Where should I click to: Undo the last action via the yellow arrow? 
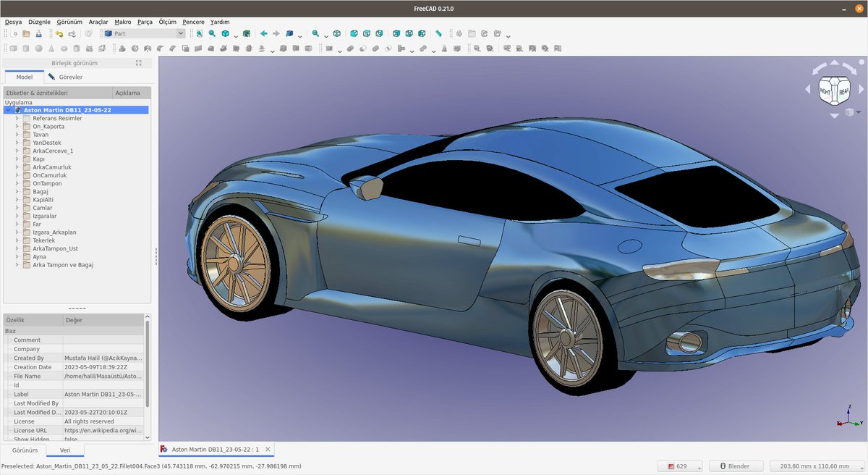[x=59, y=33]
